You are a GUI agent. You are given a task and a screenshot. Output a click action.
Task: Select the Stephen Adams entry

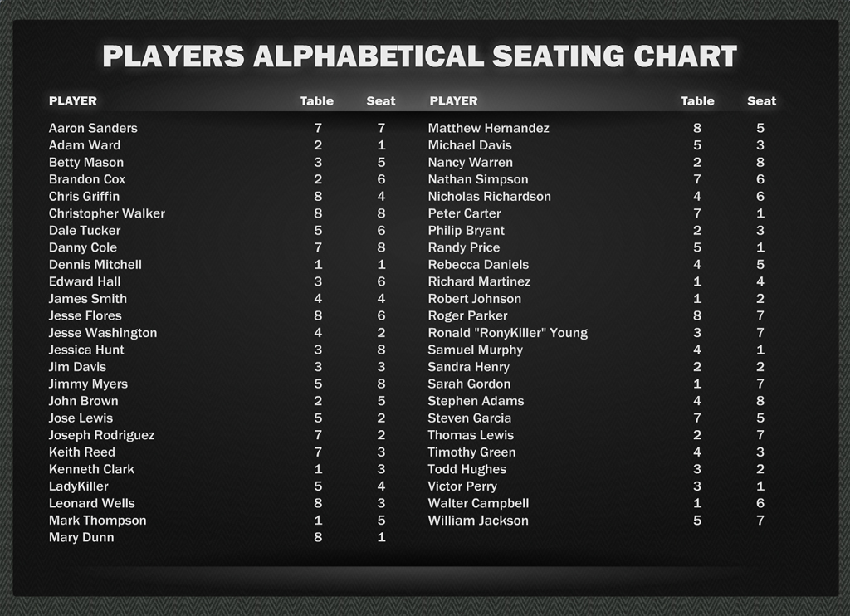click(x=476, y=401)
